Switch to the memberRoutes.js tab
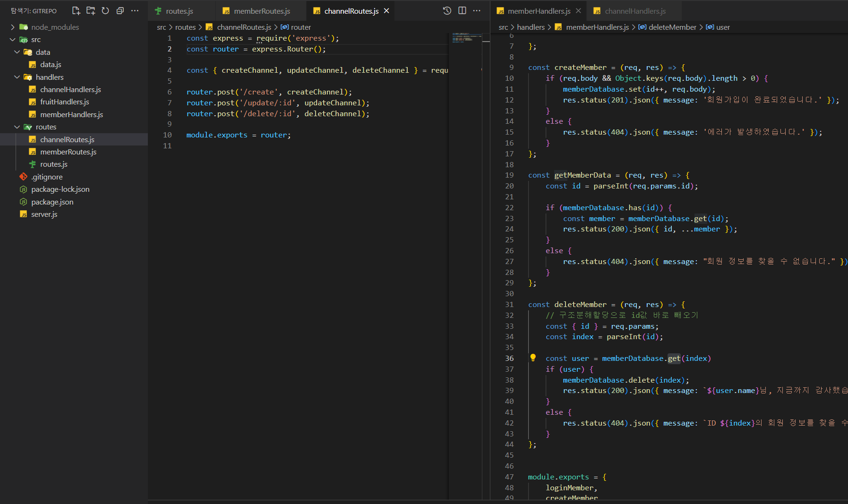 coord(262,11)
